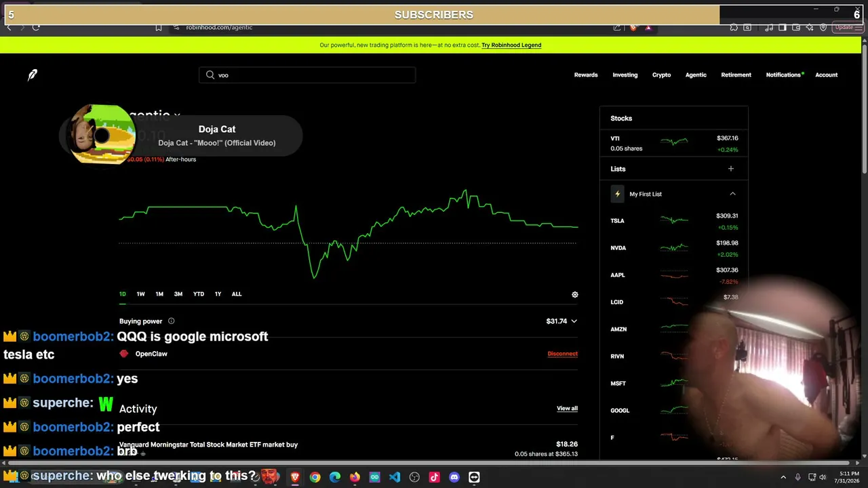Click the OpenClaw red icon

click(123, 354)
